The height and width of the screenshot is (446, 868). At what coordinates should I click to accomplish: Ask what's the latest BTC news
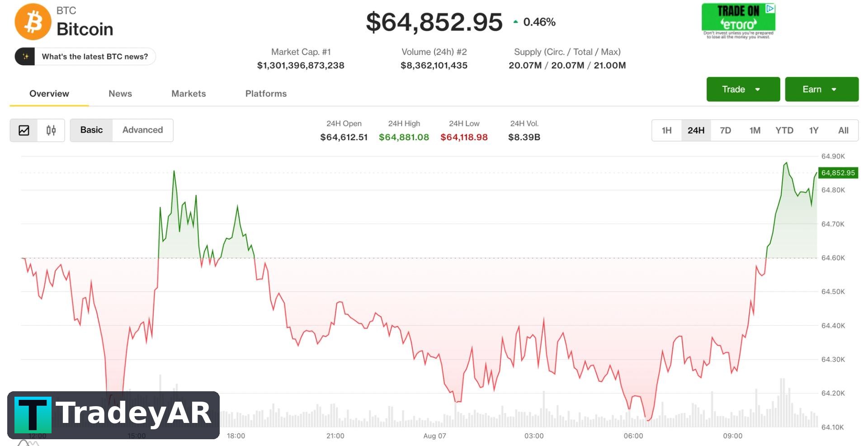(95, 57)
